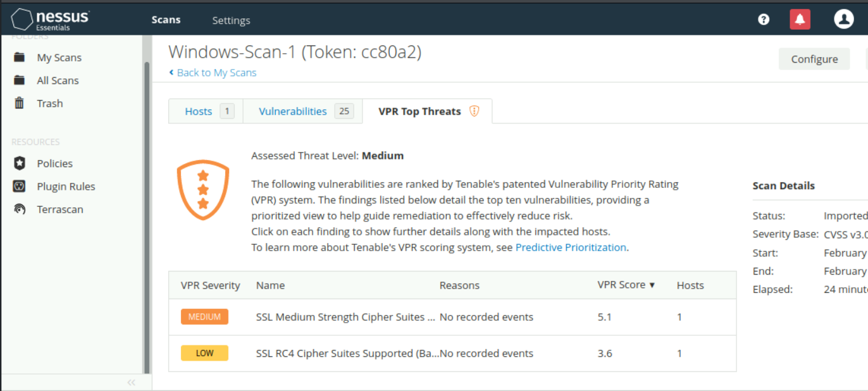Click the Configure button

[x=814, y=59]
